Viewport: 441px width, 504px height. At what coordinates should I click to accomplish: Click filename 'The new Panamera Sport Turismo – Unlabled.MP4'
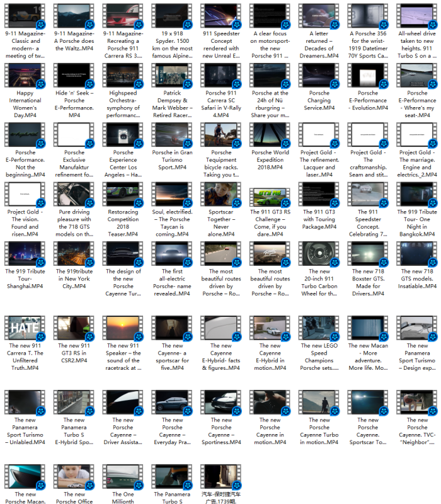[x=25, y=431]
